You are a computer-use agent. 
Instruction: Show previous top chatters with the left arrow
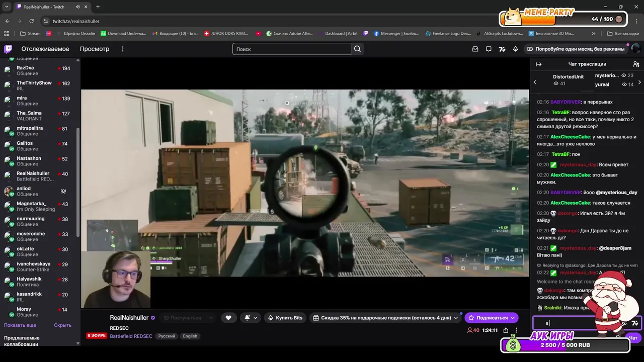tap(535, 82)
